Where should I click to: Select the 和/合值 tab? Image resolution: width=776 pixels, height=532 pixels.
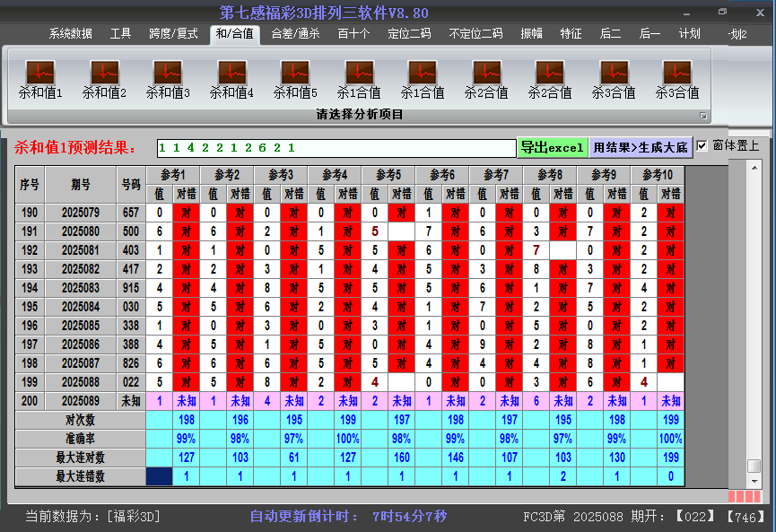[x=234, y=34]
